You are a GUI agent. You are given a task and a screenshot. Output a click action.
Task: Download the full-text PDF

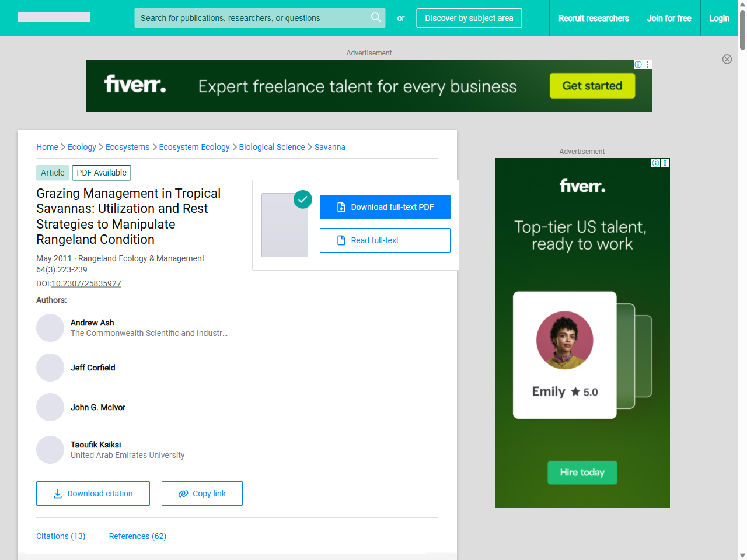[x=385, y=207]
